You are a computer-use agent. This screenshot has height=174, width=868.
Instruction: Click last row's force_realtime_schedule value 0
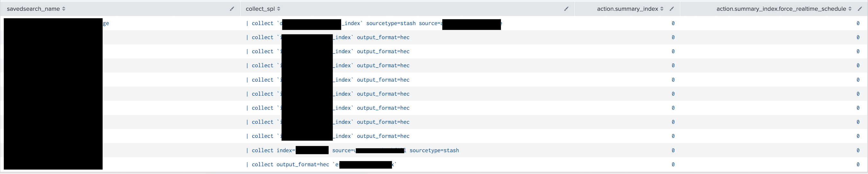(x=858, y=165)
